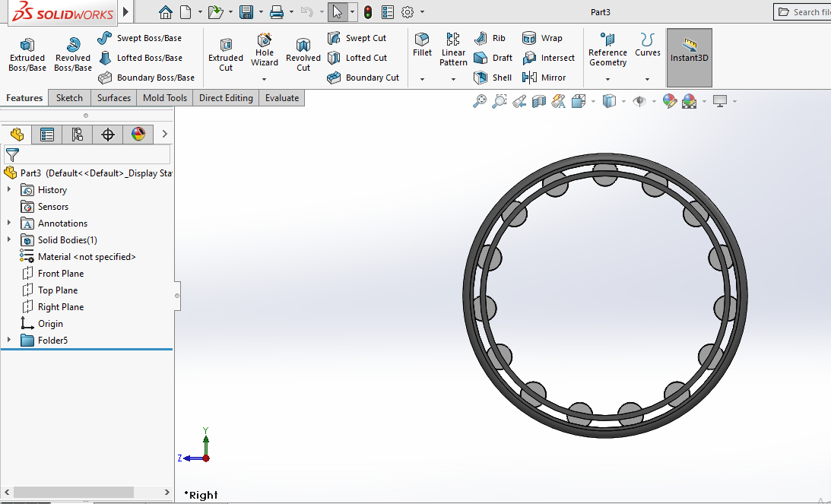This screenshot has height=504, width=831.
Task: Click inside the Search files field
Action: click(x=802, y=12)
